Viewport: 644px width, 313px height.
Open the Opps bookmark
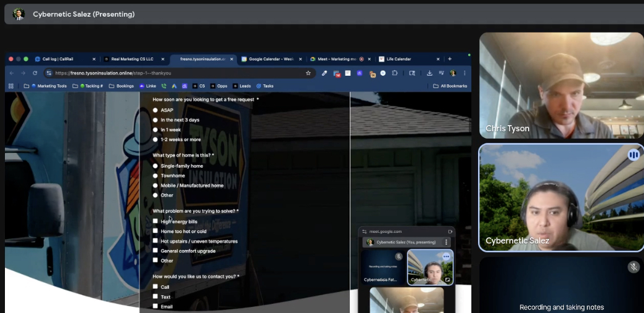click(x=218, y=86)
